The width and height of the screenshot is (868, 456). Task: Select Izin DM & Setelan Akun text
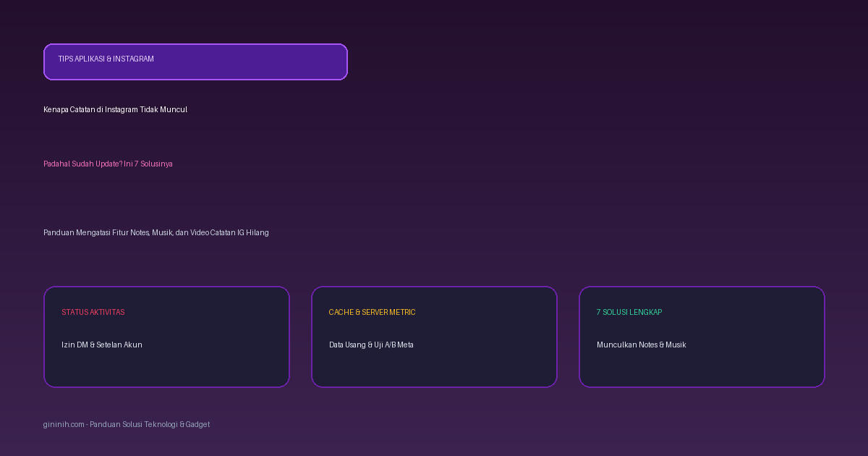coord(101,345)
